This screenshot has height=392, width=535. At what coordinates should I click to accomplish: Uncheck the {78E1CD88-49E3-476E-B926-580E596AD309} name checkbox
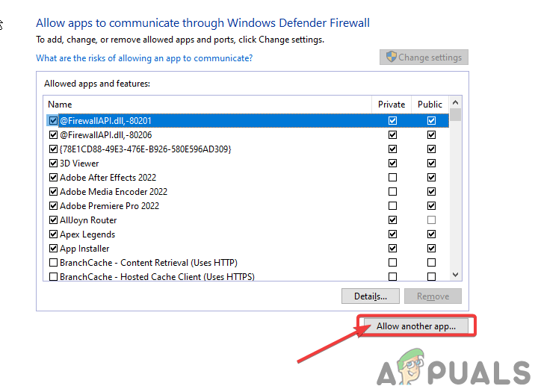pos(53,149)
